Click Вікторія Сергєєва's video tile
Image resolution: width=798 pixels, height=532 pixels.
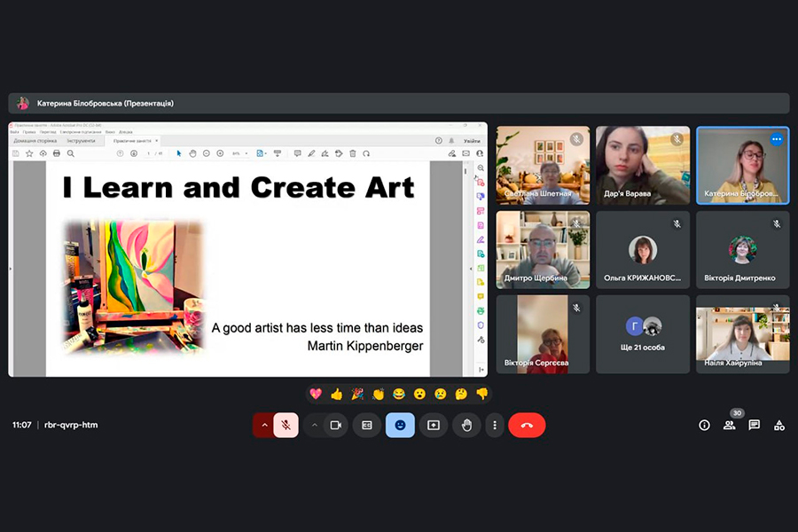pyautogui.click(x=543, y=334)
